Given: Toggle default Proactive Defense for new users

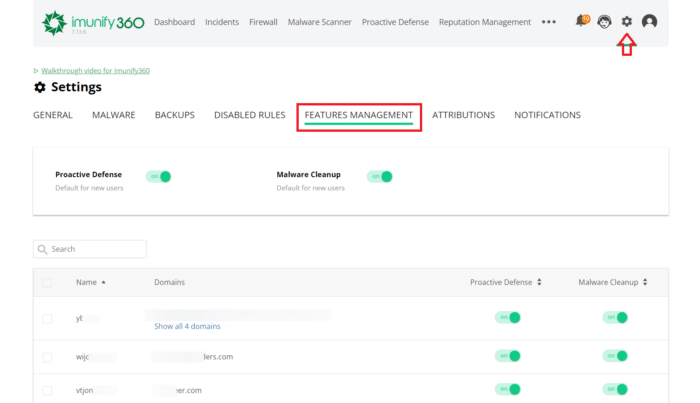Looking at the screenshot, I should [x=159, y=176].
